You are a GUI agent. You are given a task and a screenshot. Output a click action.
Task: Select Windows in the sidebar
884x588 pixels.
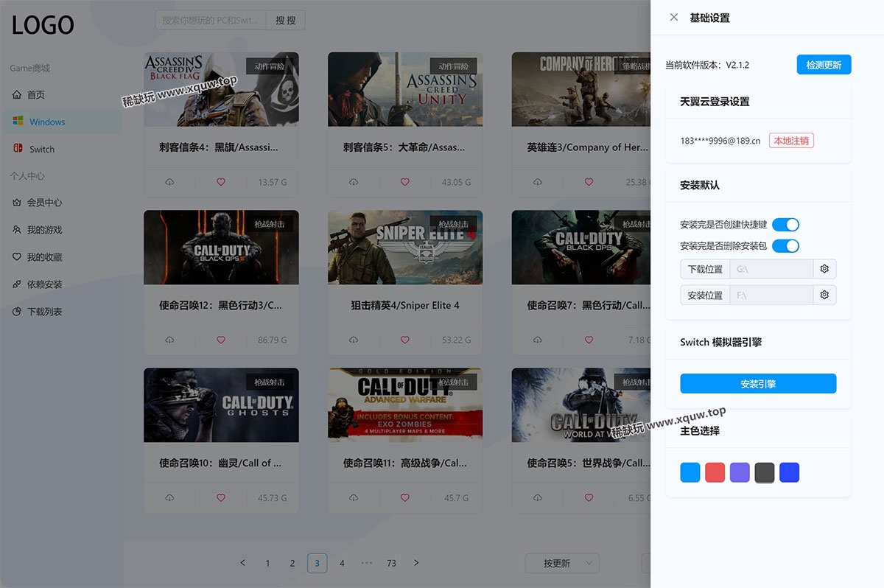62,122
